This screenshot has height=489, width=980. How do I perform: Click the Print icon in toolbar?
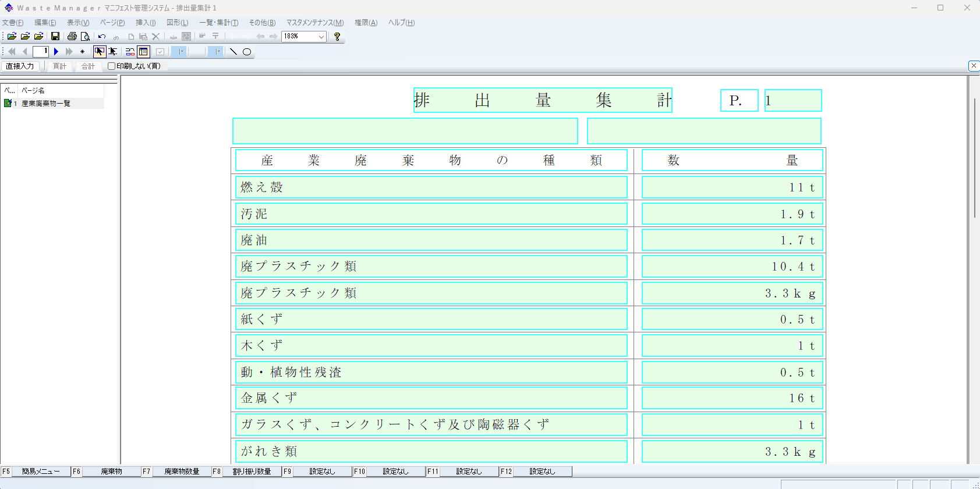tap(72, 36)
